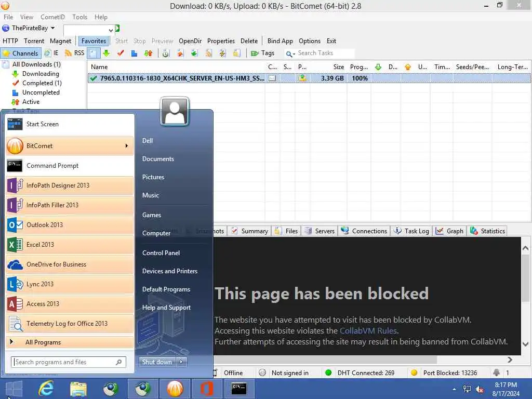This screenshot has height=399, width=532.
Task: Open the View menu
Action: (x=26, y=17)
